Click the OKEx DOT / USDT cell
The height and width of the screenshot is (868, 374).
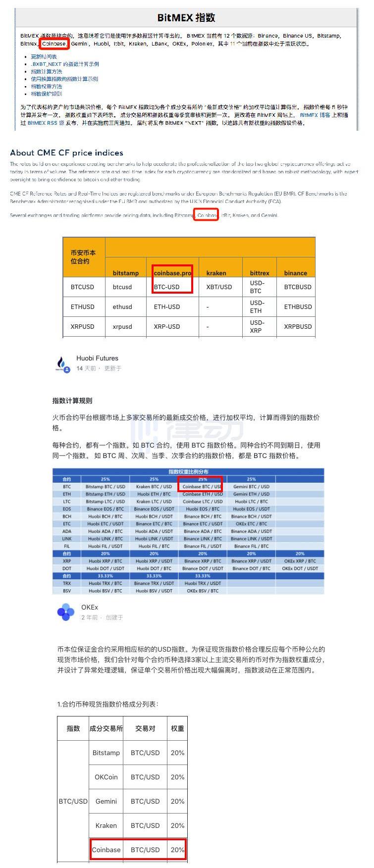pyautogui.click(x=300, y=568)
